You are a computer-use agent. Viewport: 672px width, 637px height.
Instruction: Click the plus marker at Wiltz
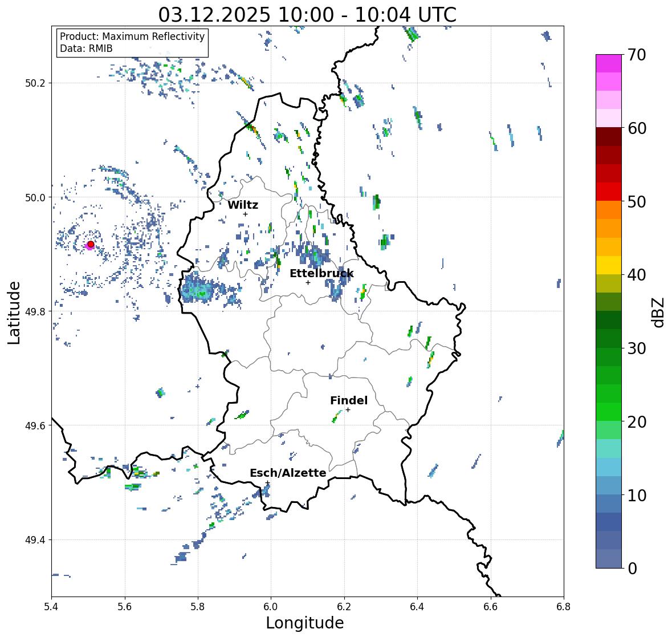click(245, 214)
